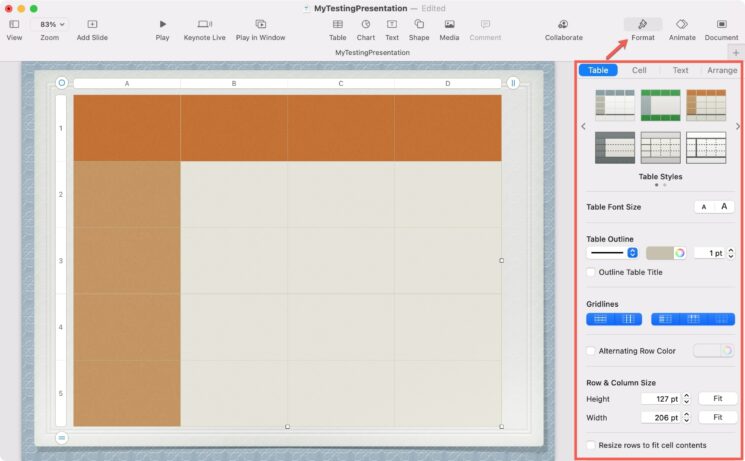Viewport: 745px width, 461px height.
Task: Click the add-column handle at top right
Action: (x=513, y=83)
